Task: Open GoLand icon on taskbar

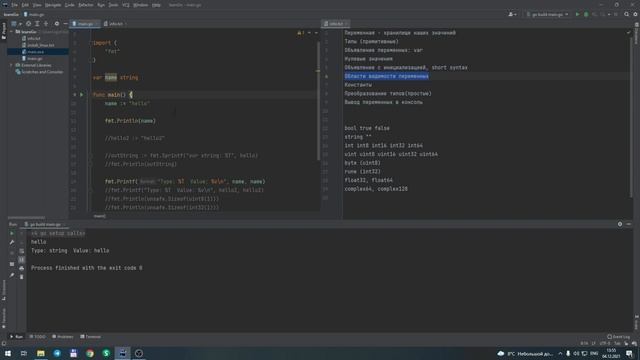Action: 122,353
